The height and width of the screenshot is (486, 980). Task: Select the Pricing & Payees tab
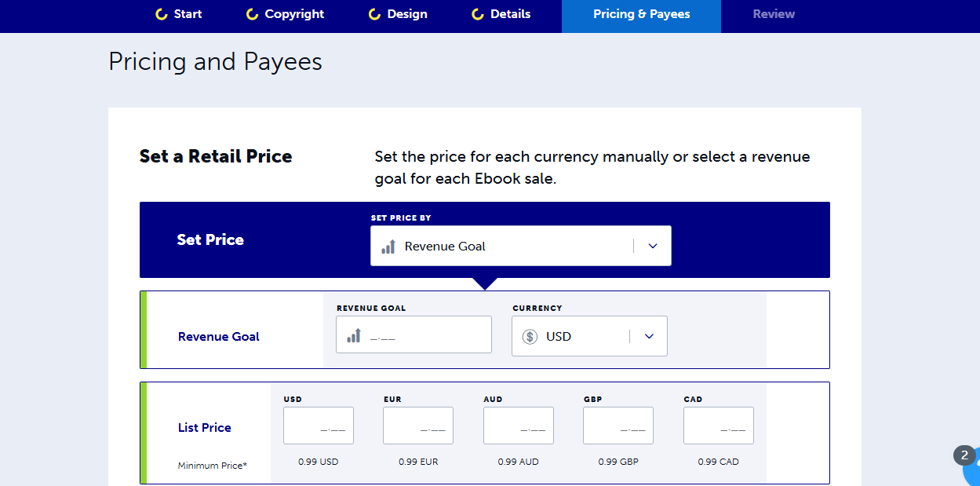(640, 13)
